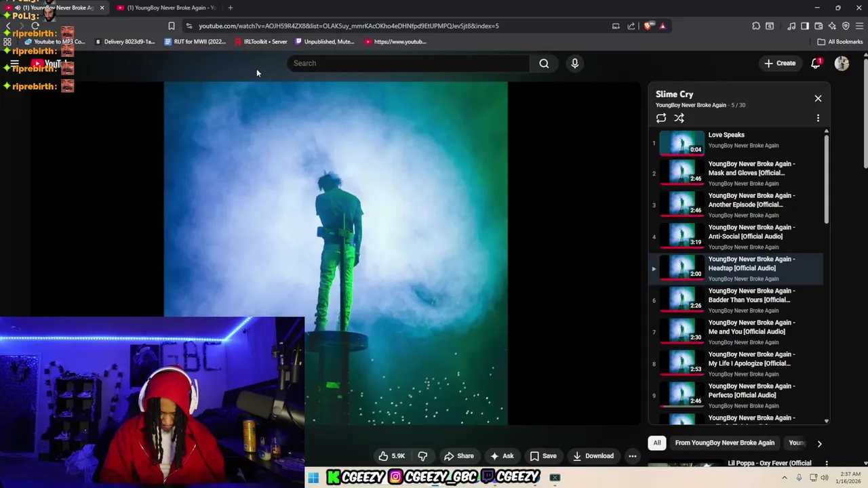The height and width of the screenshot is (488, 868).
Task: Toggle playlist shuffle icon
Action: (679, 118)
